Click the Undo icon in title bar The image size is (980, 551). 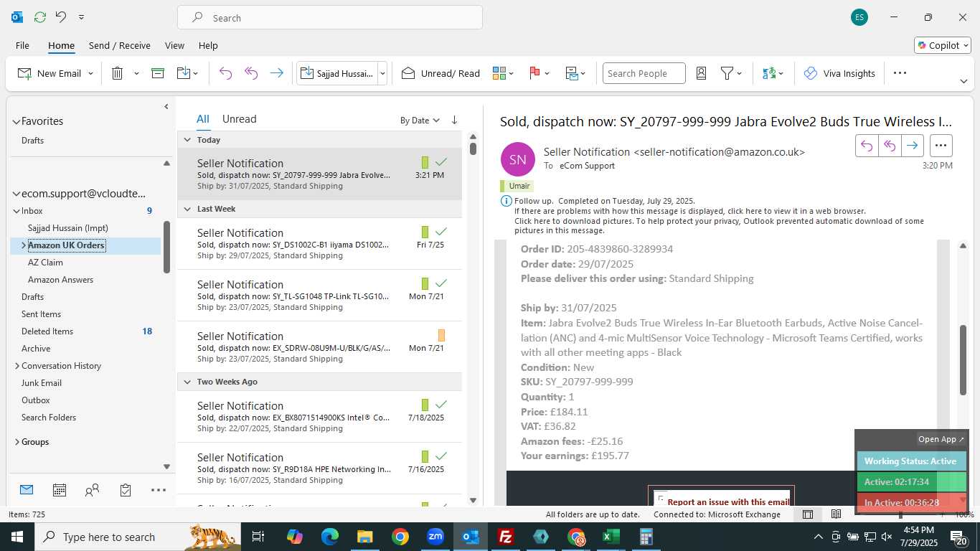[61, 17]
